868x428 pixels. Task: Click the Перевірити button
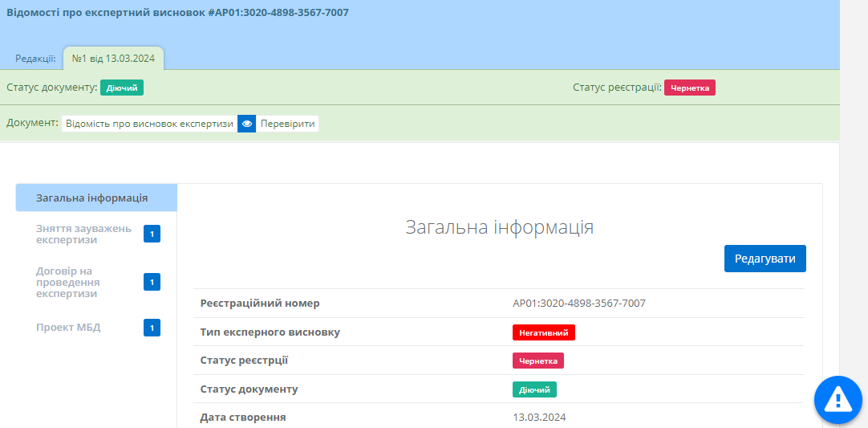coord(287,124)
